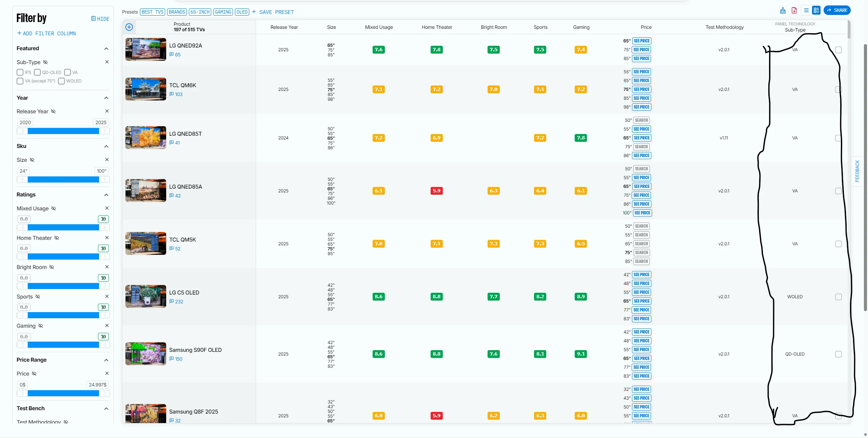Apply the GAMING preset

point(223,12)
